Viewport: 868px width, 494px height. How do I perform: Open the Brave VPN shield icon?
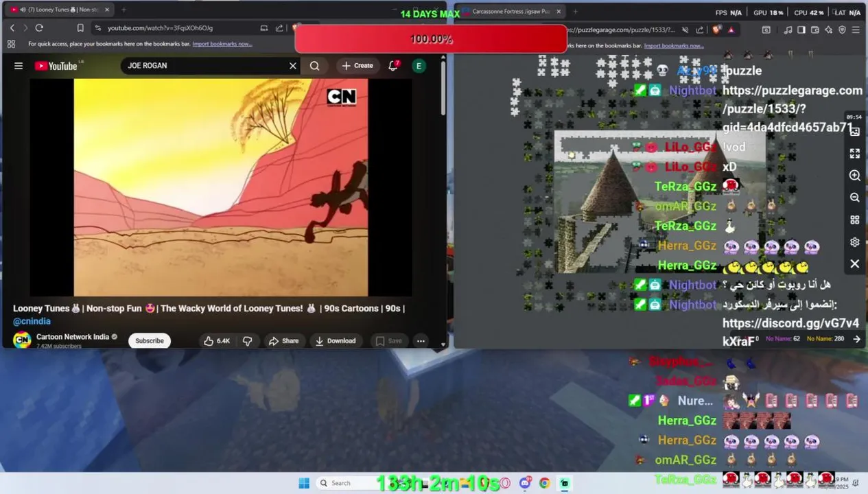[x=842, y=30]
